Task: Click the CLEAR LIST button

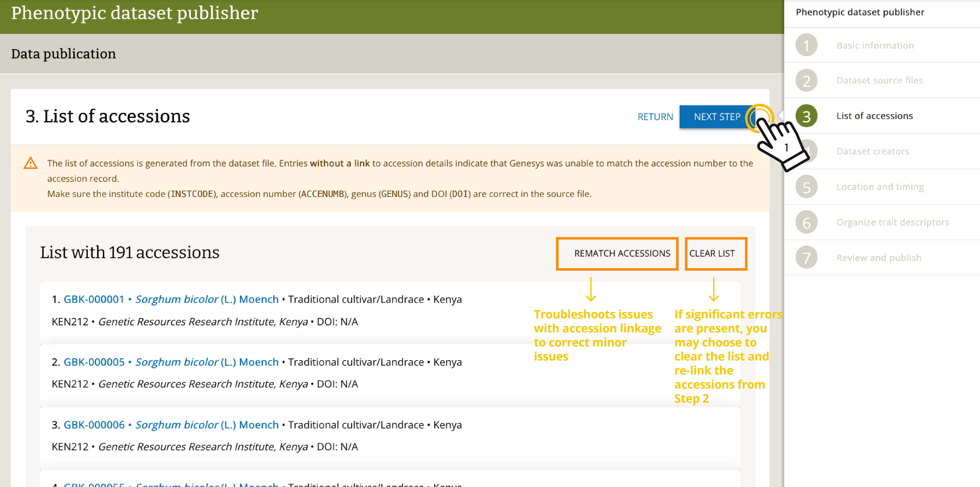Action: point(712,253)
